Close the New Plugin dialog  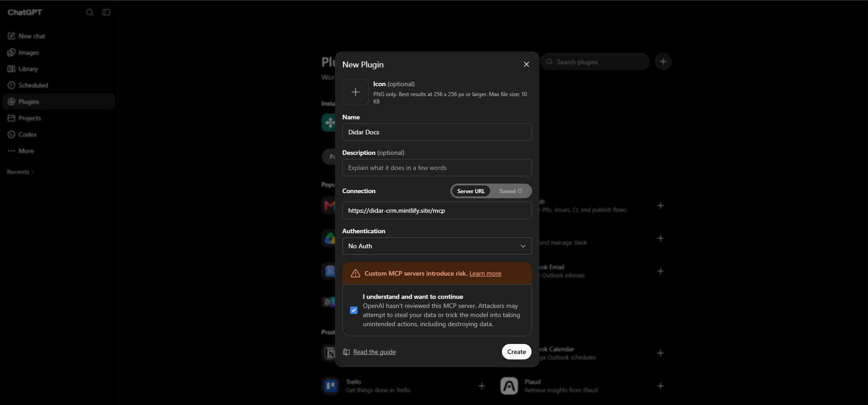[527, 64]
